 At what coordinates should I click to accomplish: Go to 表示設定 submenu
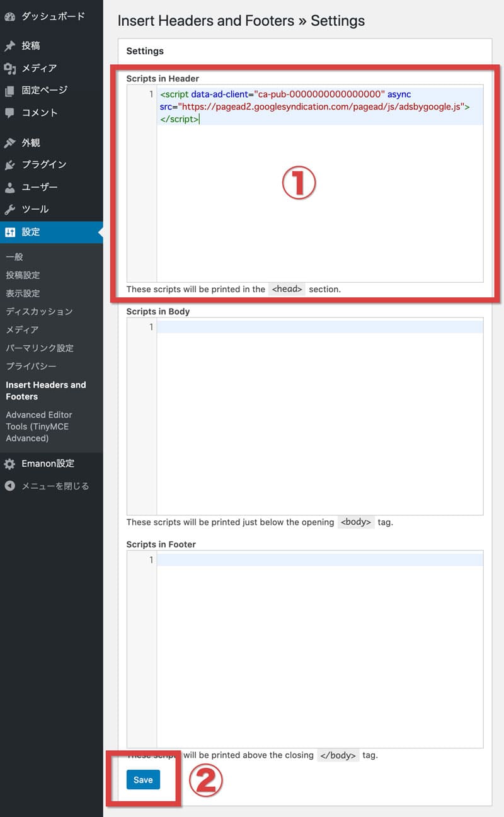[23, 294]
